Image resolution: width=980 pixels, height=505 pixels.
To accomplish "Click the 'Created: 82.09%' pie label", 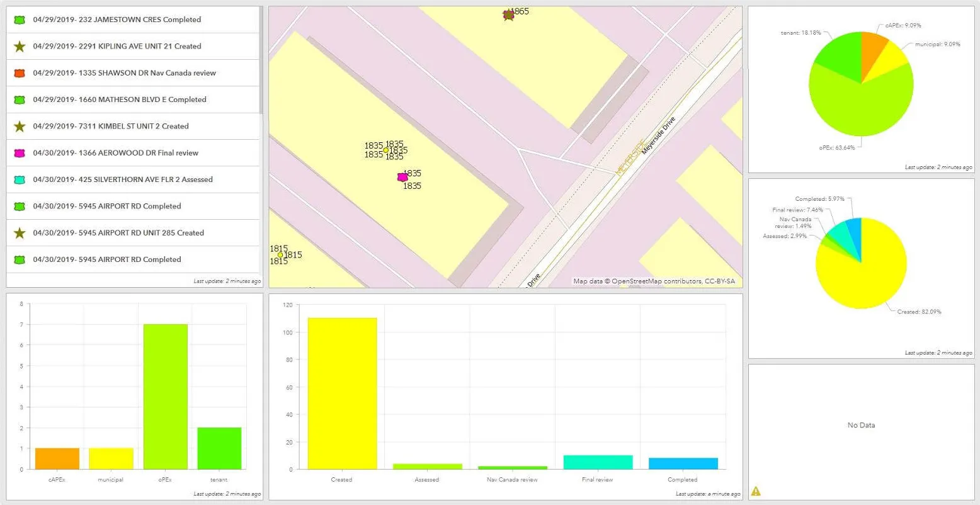I will tap(919, 312).
